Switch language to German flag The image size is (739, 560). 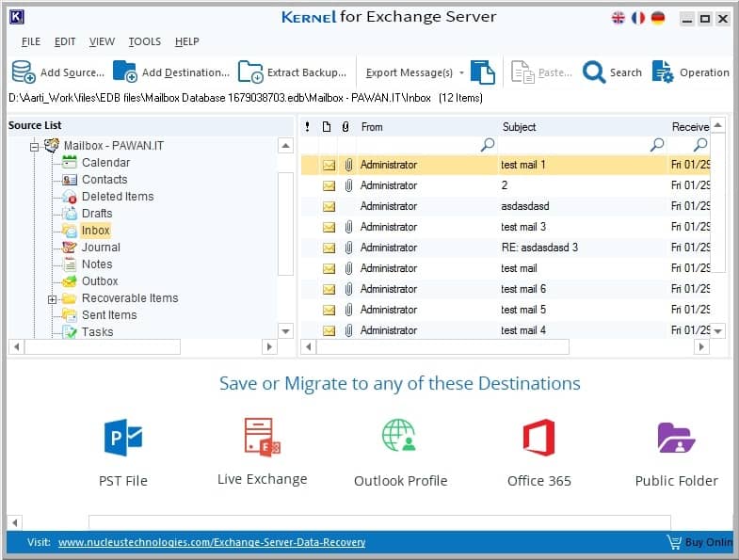click(658, 18)
